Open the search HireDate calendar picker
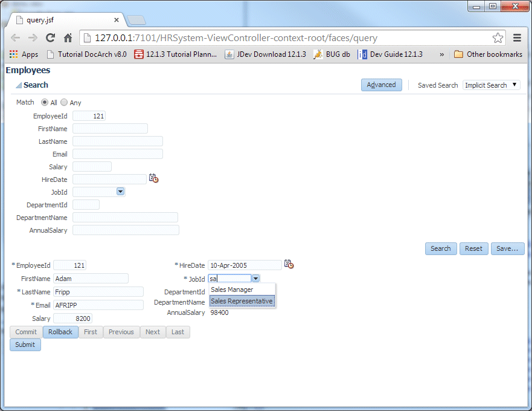 [154, 178]
